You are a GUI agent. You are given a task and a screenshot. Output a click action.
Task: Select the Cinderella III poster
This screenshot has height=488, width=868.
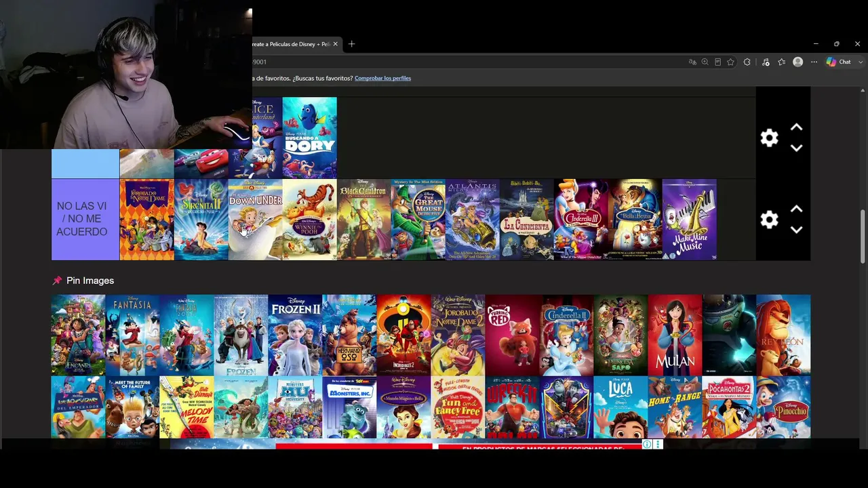(580, 220)
